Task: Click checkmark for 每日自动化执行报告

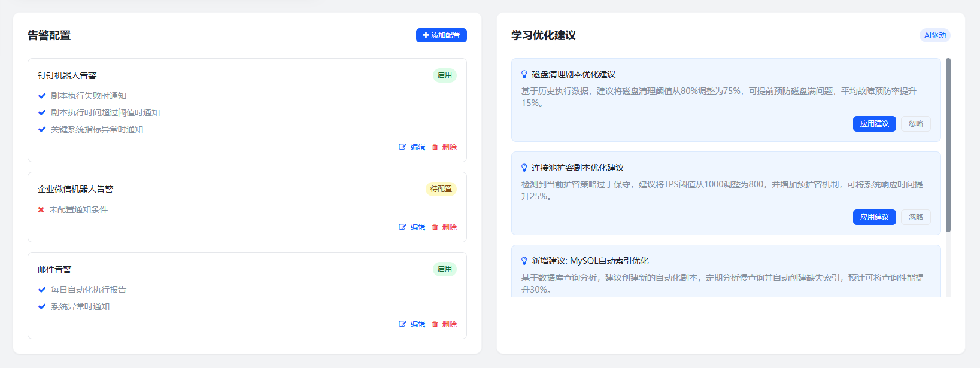Action: pos(42,290)
